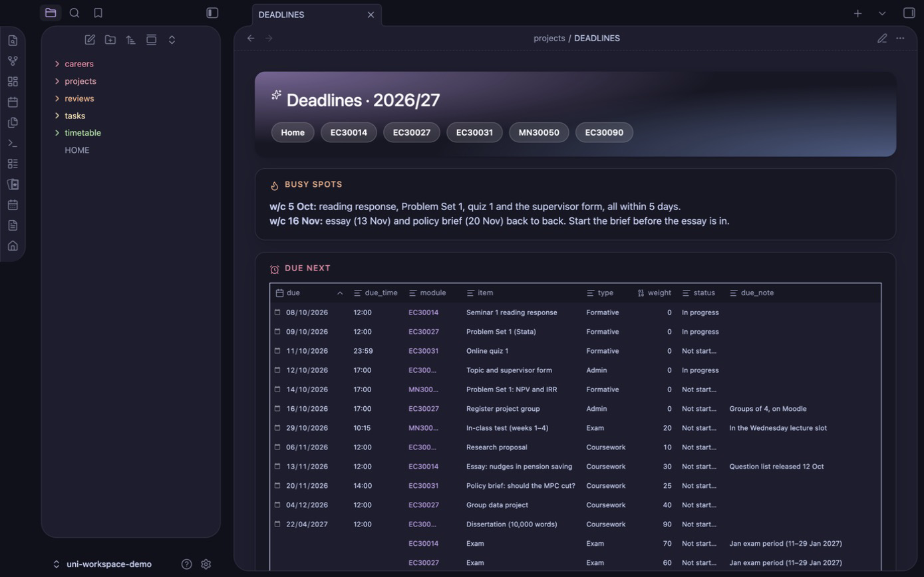924x577 pixels.
Task: Open the MN30050 module pill
Action: (x=539, y=132)
